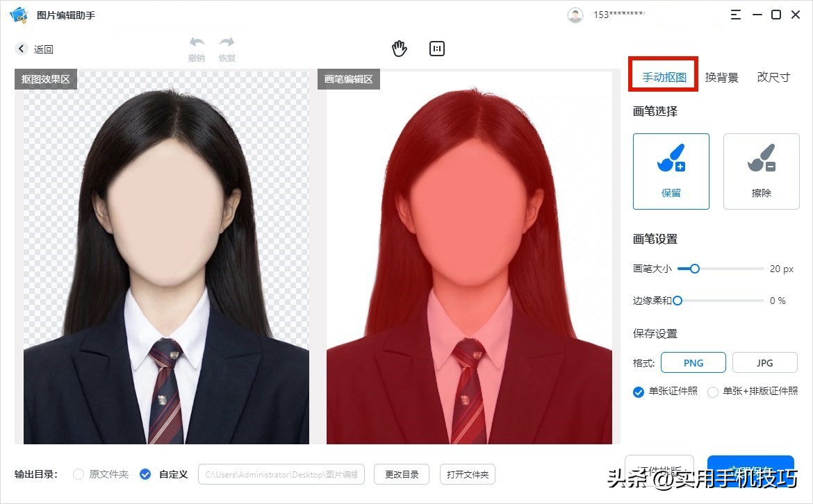Click the 1:1 comparison view icon
Screen dimensions: 813x504
(436, 48)
